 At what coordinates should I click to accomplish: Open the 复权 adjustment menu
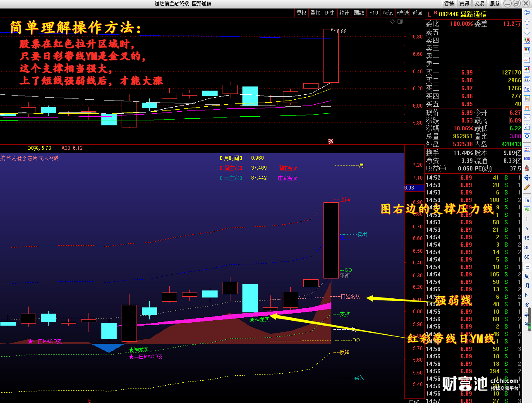tap(301, 13)
